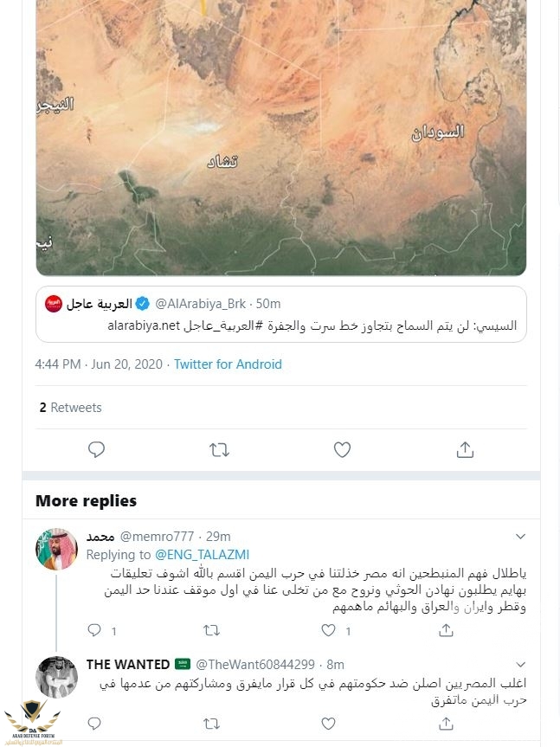
Task: Reply to THE WANTED's tweet
Action: tap(95, 723)
